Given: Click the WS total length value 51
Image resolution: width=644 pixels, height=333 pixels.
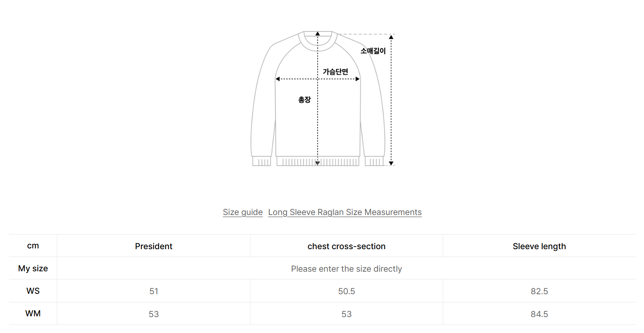Looking at the screenshot, I should point(154,291).
